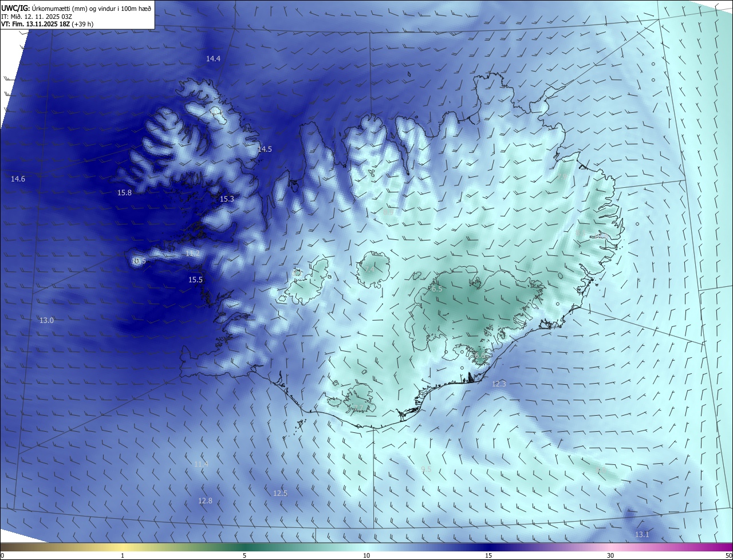
Task: Click the 14.4 value label
Action: pyautogui.click(x=214, y=58)
